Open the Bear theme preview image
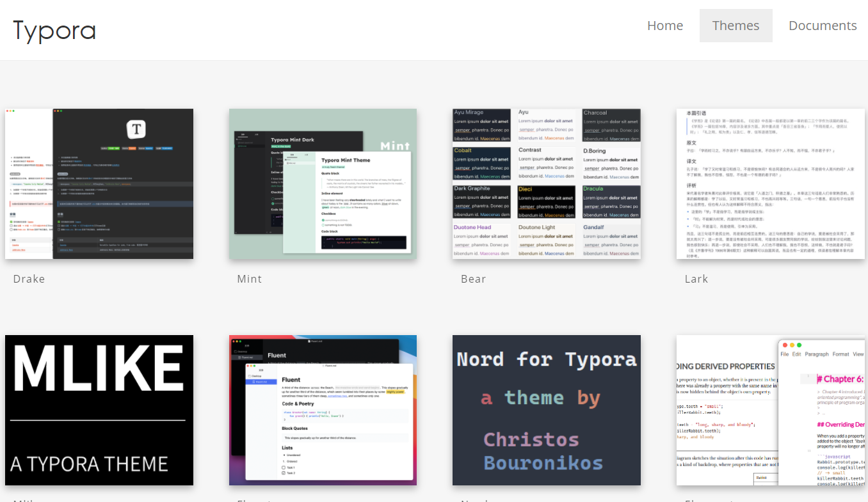This screenshot has height=502, width=868. 547,184
